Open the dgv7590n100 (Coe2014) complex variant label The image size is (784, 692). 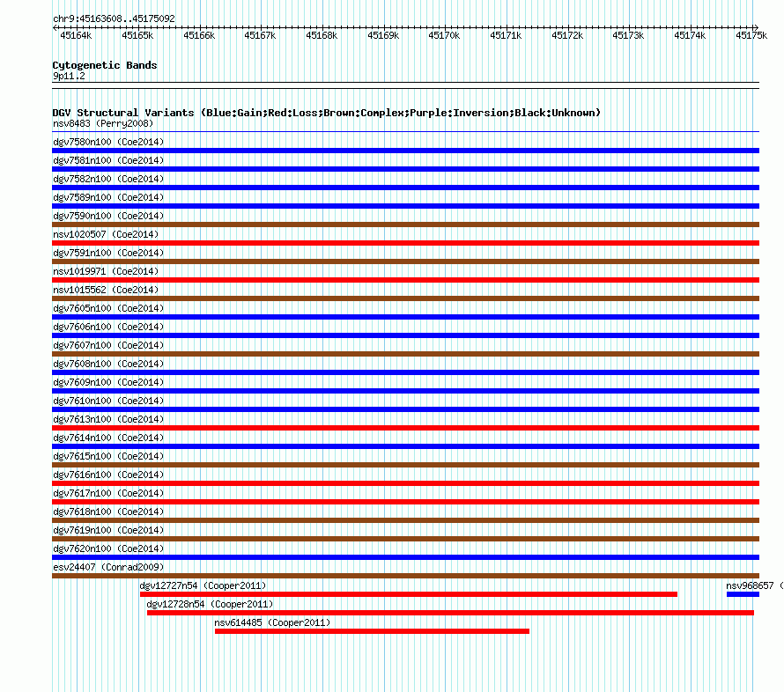(x=108, y=216)
